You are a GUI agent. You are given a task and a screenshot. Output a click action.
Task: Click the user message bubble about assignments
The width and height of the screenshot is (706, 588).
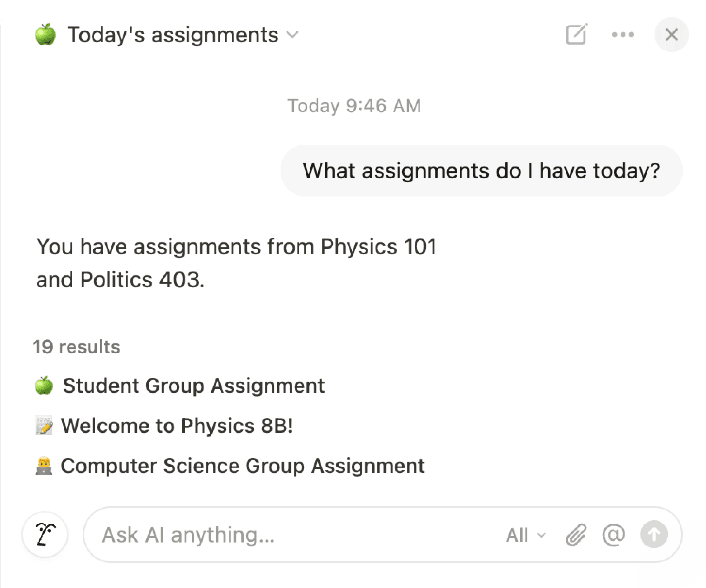[x=481, y=170]
